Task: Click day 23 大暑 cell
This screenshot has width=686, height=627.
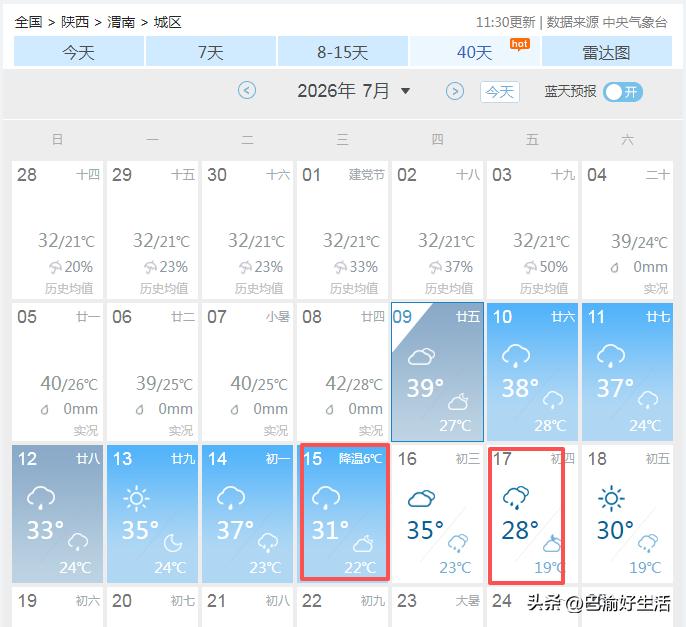Action: tap(438, 607)
